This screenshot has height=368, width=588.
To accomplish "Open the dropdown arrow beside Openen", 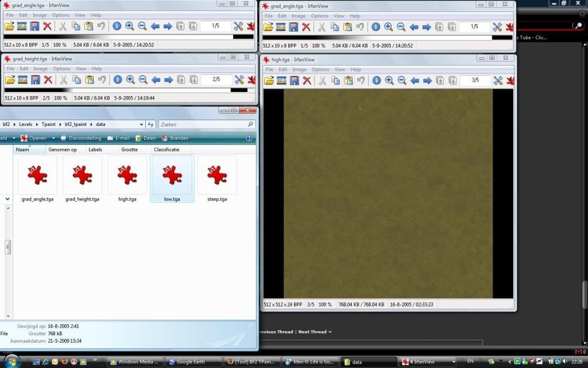I will point(52,138).
